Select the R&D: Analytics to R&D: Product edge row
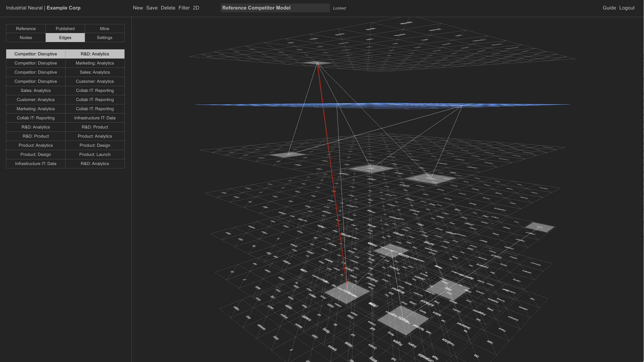644x362 pixels. click(65, 127)
